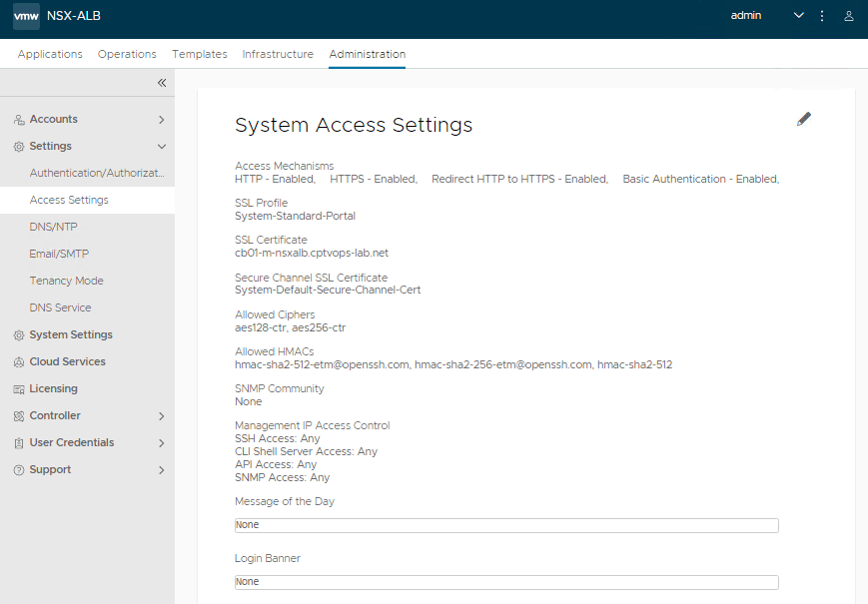Expand the Controller section
Screen dimensions: 868x604
162,416
